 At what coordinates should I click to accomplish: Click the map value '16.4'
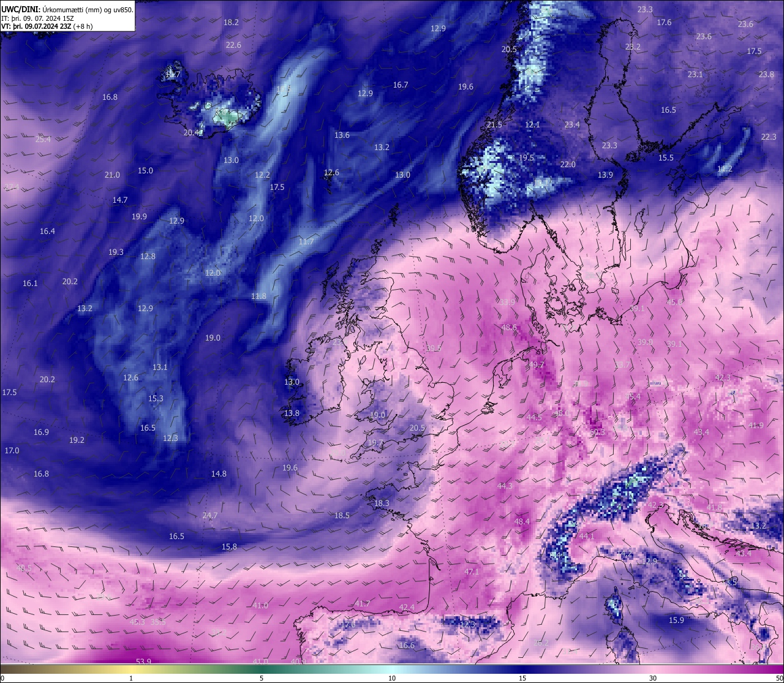click(x=47, y=231)
